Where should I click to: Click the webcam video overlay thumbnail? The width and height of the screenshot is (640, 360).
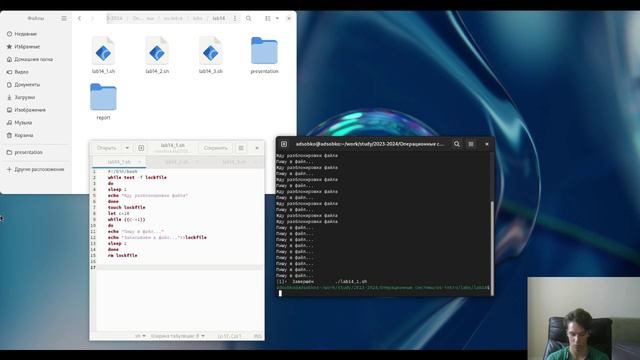tap(584, 318)
